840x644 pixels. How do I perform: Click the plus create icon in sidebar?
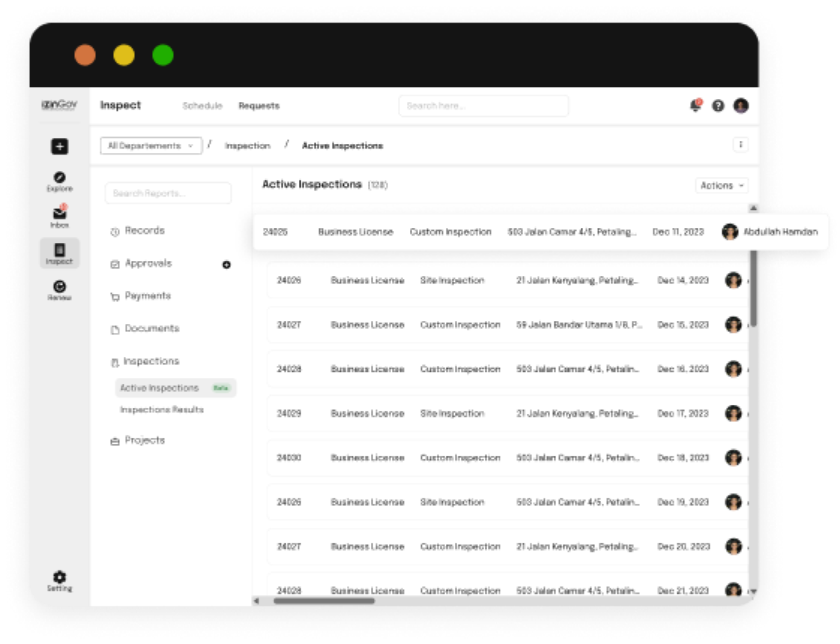[59, 146]
